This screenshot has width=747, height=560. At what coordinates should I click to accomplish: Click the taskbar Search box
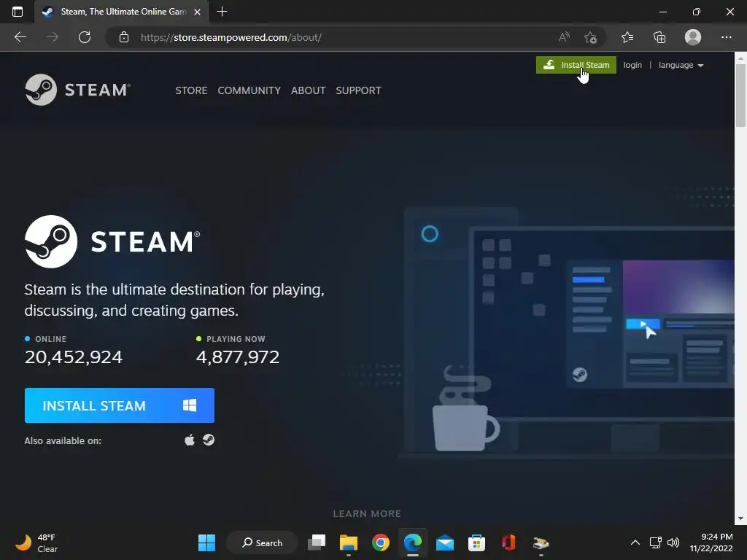pos(262,542)
